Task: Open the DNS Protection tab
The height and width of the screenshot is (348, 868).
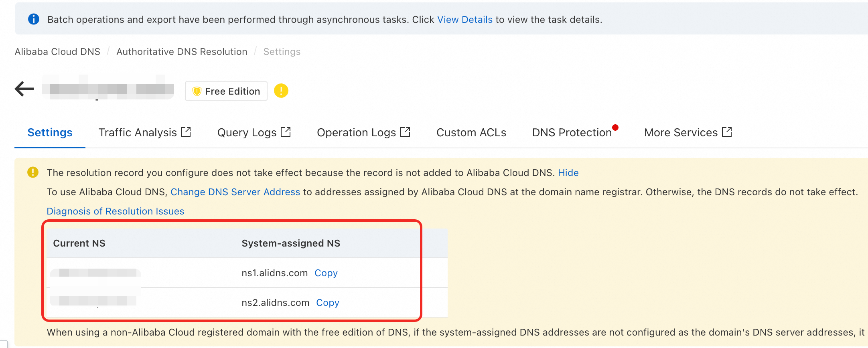Action: (x=572, y=133)
